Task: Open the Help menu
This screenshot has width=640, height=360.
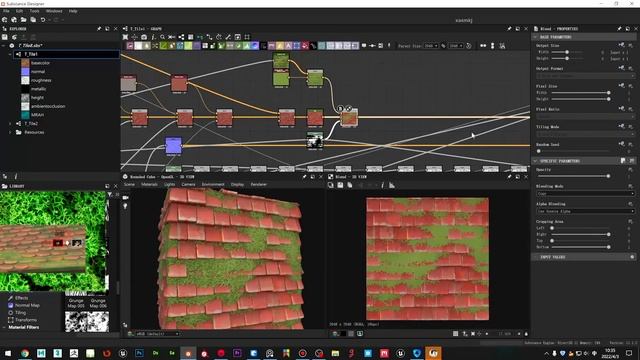Action: coord(73,11)
